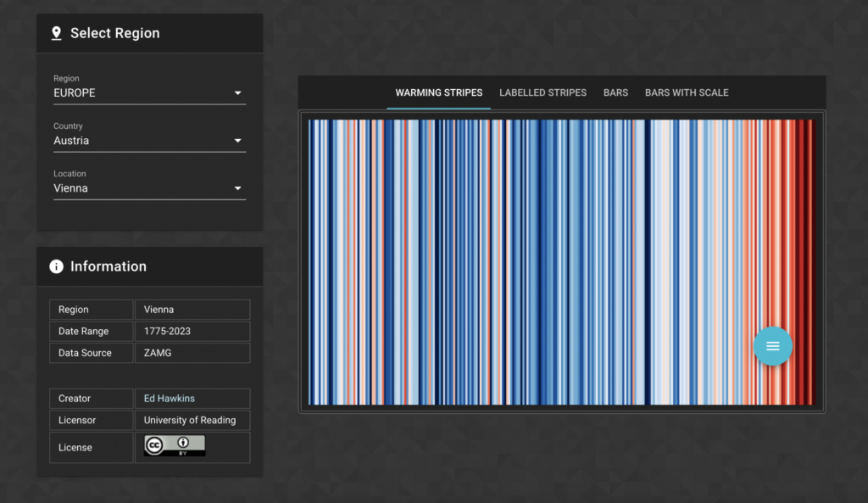Select the Labelled Stripes tab

(542, 92)
